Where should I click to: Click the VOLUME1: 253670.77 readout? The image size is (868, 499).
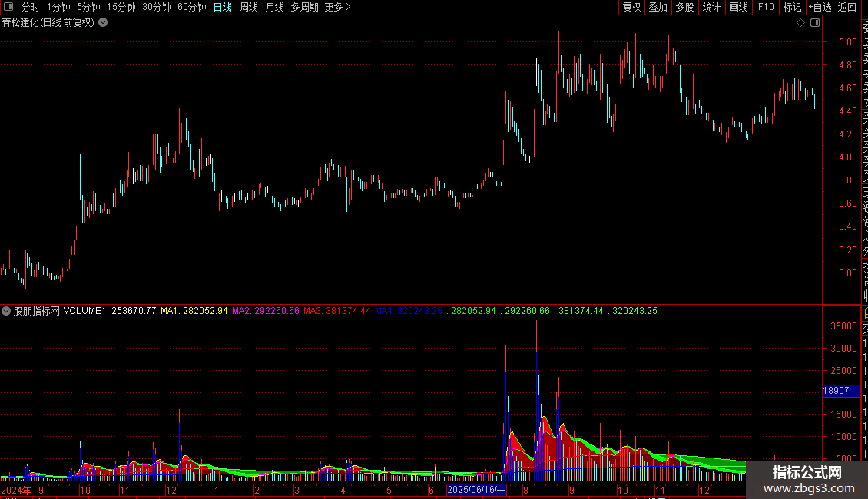110,311
